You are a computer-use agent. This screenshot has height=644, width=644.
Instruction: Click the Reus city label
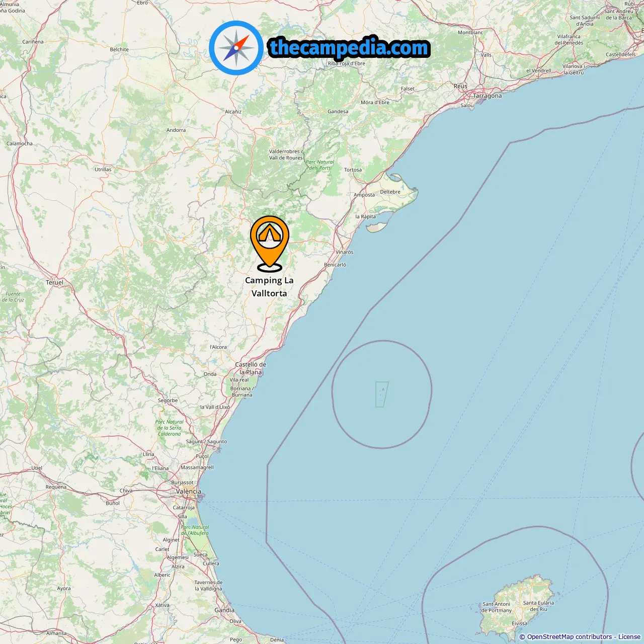pos(460,87)
